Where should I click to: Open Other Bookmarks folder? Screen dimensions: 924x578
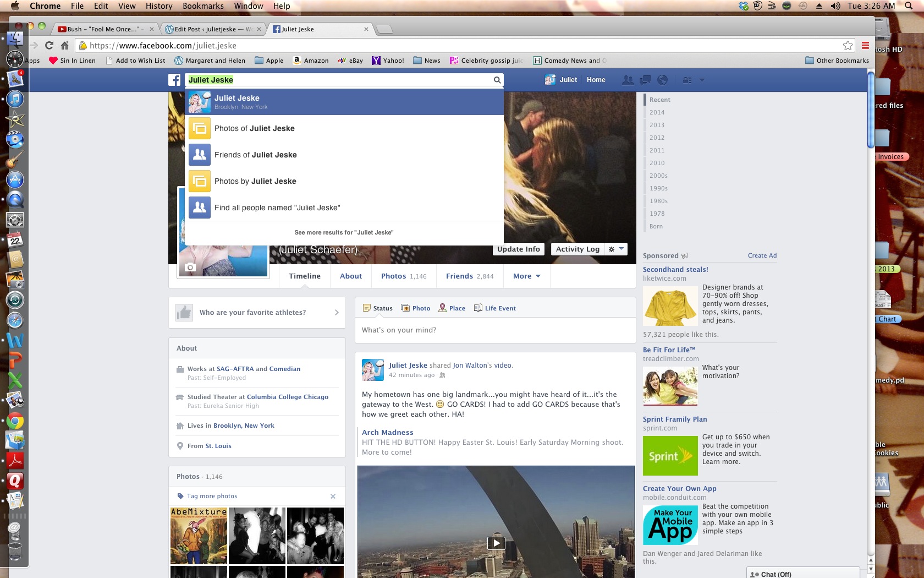tap(837, 61)
